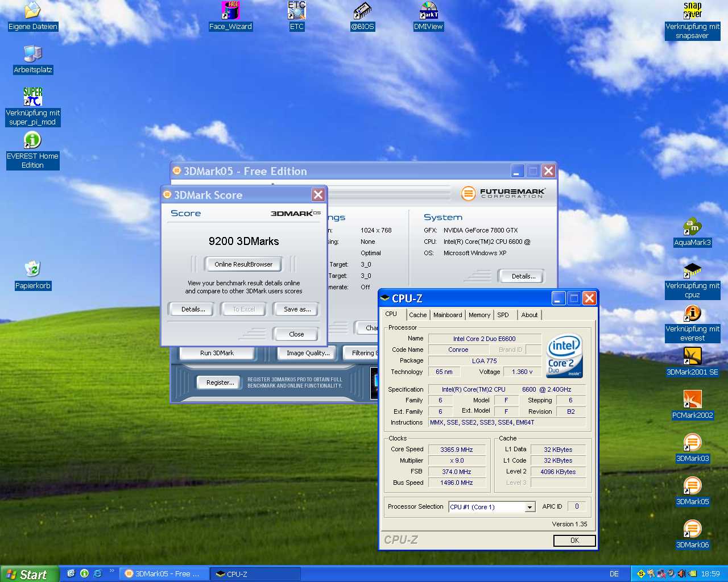Click Close in the 3DMark Score dialog

click(296, 334)
